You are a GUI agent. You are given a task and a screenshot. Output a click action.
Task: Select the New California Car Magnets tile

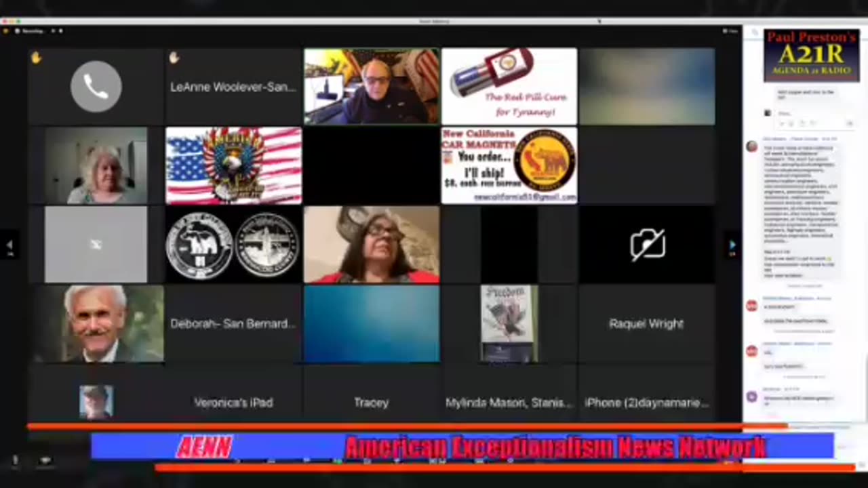[509, 165]
